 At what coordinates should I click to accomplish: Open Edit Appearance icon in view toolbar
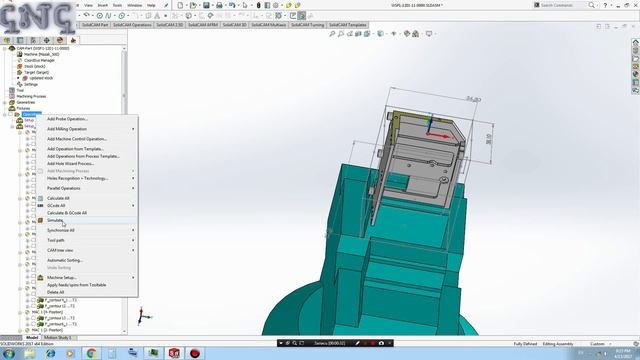(407, 34)
